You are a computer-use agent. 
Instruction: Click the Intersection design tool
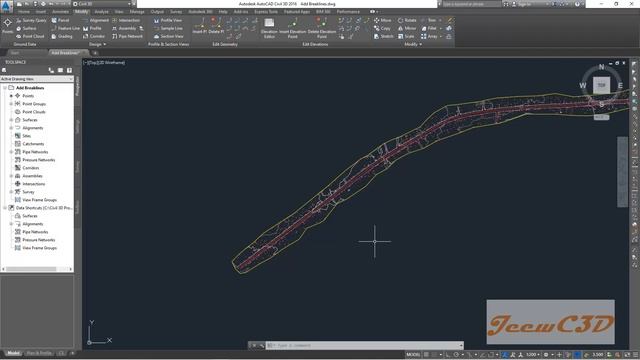[126, 20]
